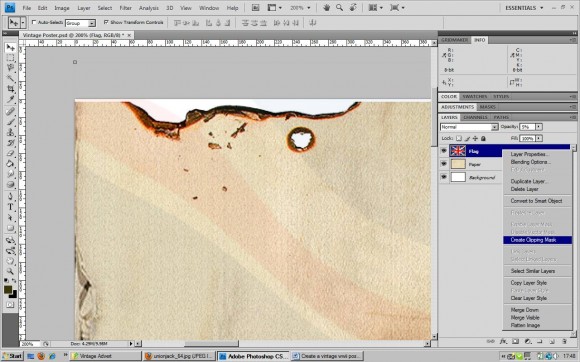Viewport: 580px width, 362px height.
Task: Select the History Brush tool
Action: coord(10,143)
